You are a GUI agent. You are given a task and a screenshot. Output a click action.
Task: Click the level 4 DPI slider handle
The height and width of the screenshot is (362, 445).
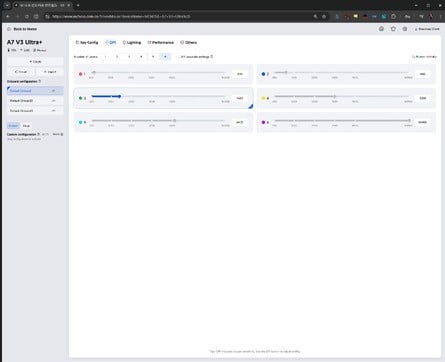tap(334, 97)
